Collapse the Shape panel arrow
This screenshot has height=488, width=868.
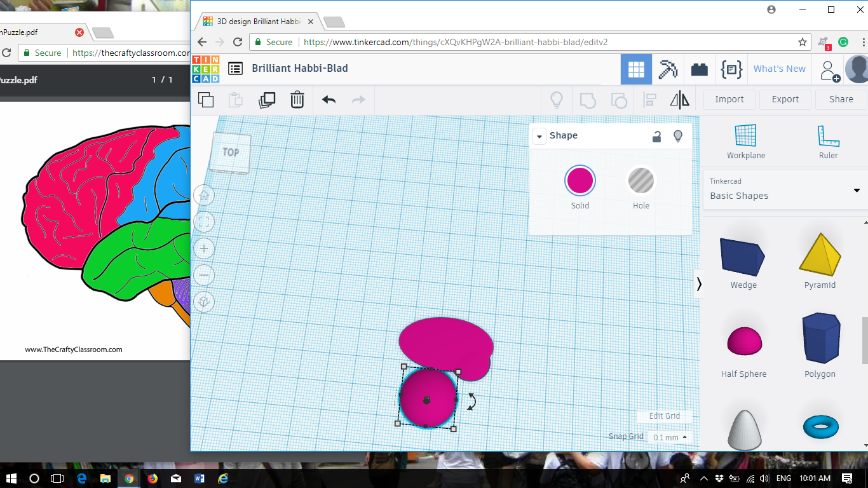539,136
